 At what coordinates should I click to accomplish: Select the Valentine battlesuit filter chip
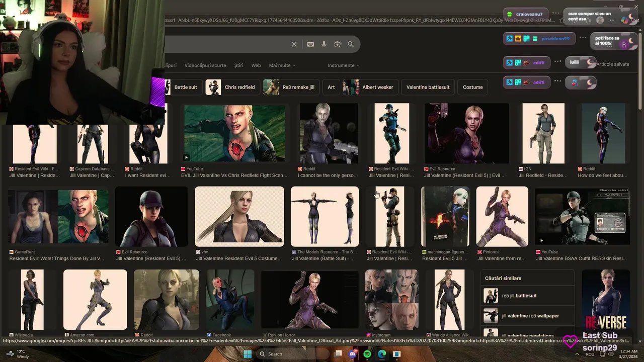click(428, 87)
